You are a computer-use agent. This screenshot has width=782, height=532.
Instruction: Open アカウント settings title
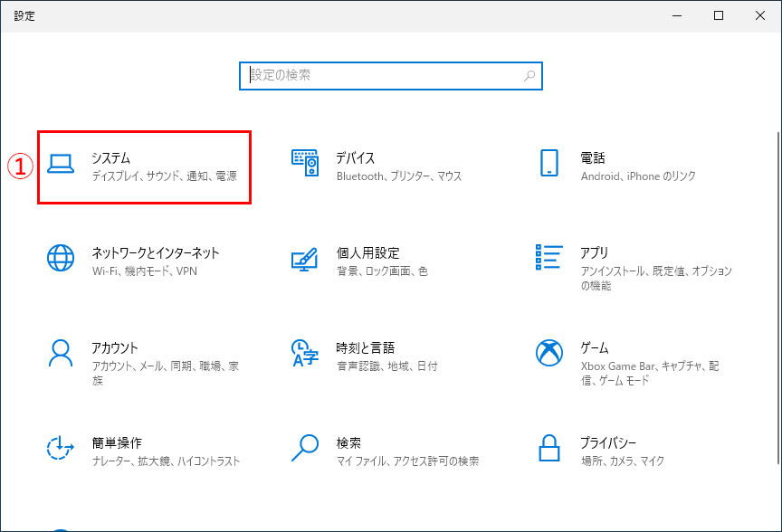[115, 347]
